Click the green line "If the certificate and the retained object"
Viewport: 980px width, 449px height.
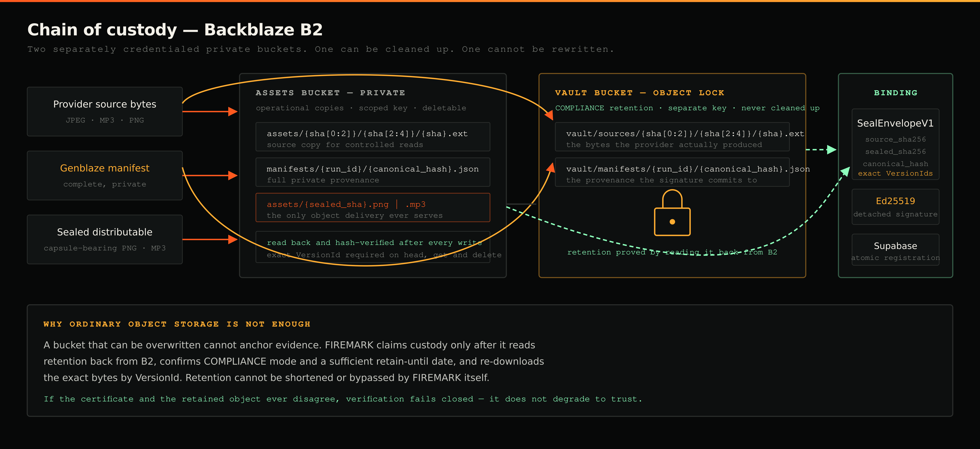[x=343, y=399]
